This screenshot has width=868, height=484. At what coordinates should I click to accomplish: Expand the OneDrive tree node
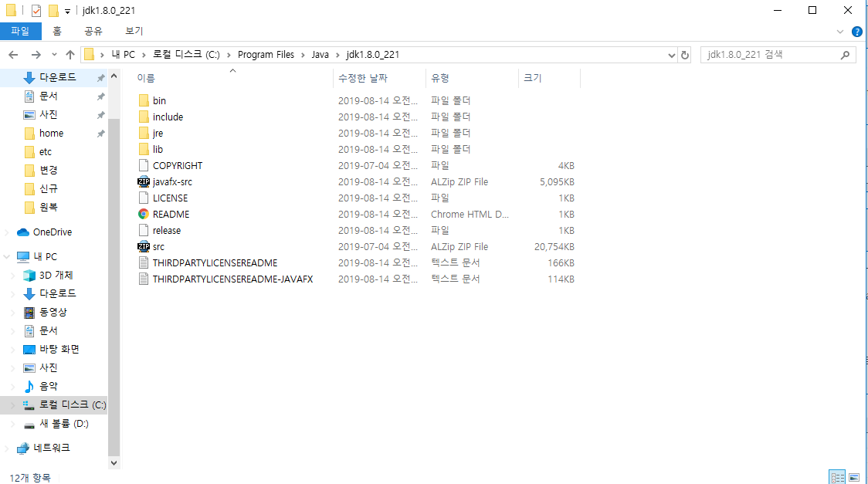pyautogui.click(x=7, y=232)
